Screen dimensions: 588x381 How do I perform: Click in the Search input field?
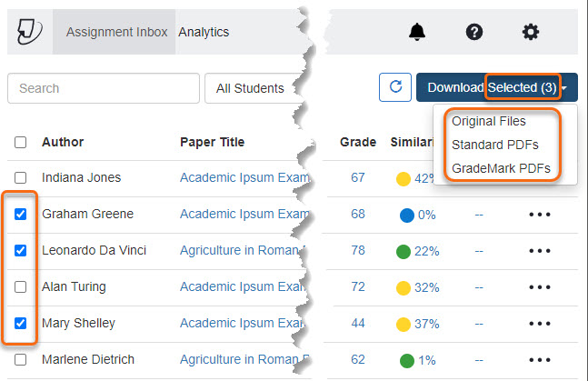pos(103,88)
